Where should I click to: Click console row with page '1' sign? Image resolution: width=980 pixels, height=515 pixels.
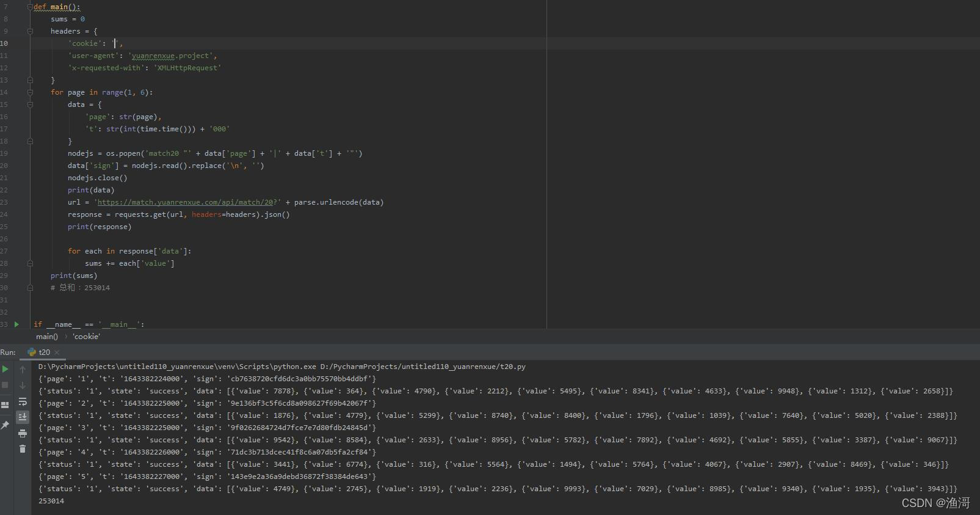click(x=207, y=379)
